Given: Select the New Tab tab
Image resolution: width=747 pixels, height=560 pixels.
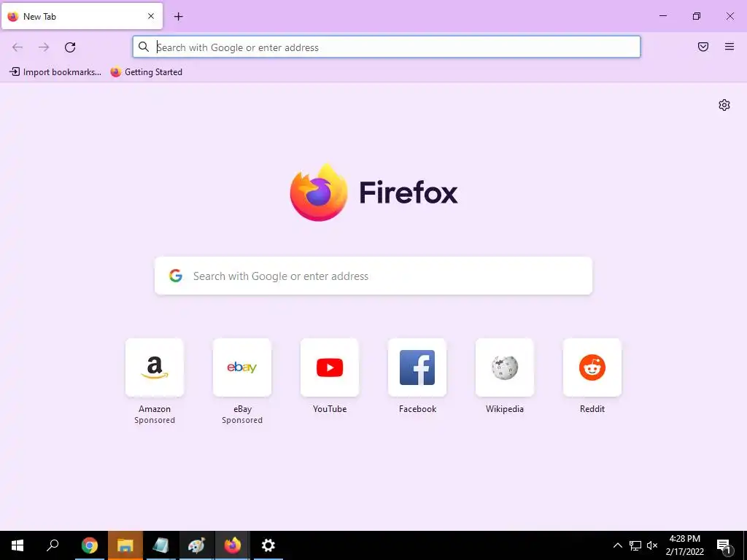Looking at the screenshot, I should tap(82, 16).
